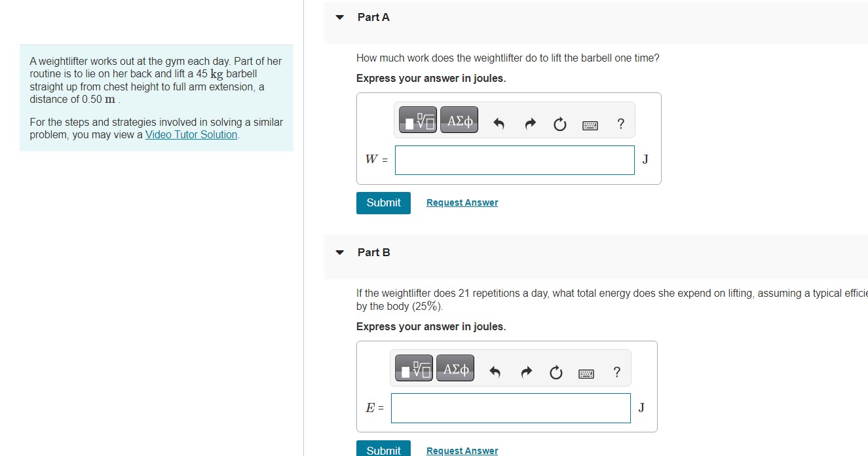
Task: Collapse the Part B section
Action: (x=339, y=252)
